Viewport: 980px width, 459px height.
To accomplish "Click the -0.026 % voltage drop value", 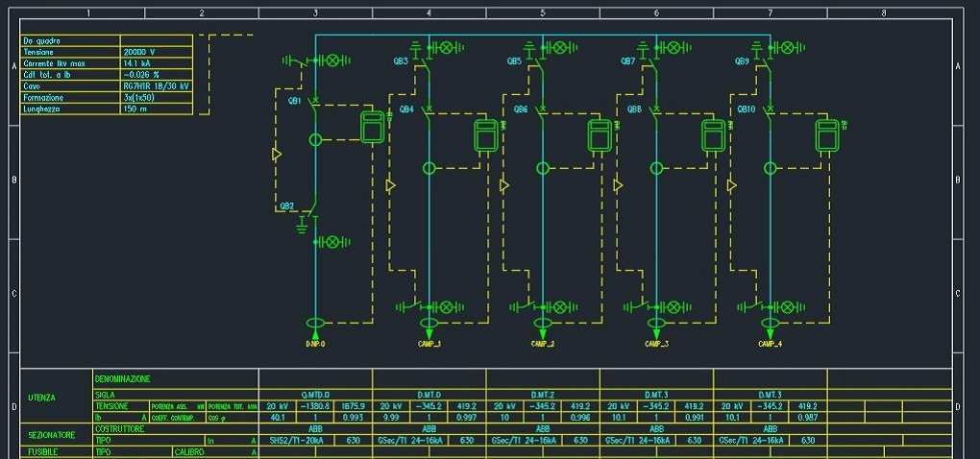I will (x=142, y=75).
